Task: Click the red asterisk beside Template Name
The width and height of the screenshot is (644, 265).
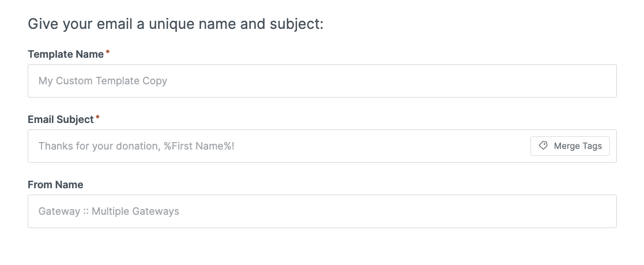Action: (x=108, y=53)
